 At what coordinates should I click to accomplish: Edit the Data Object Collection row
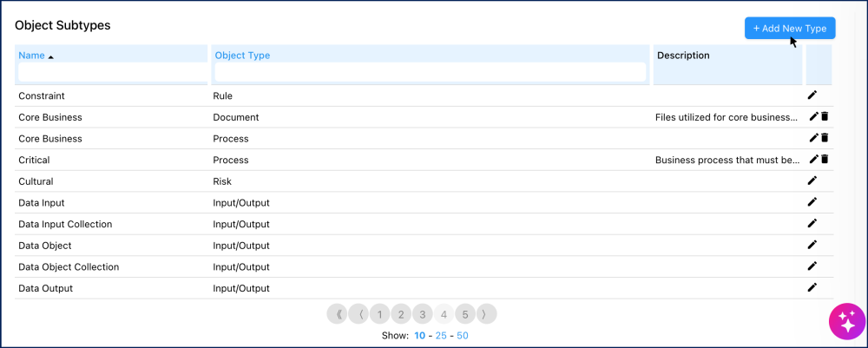tap(812, 266)
